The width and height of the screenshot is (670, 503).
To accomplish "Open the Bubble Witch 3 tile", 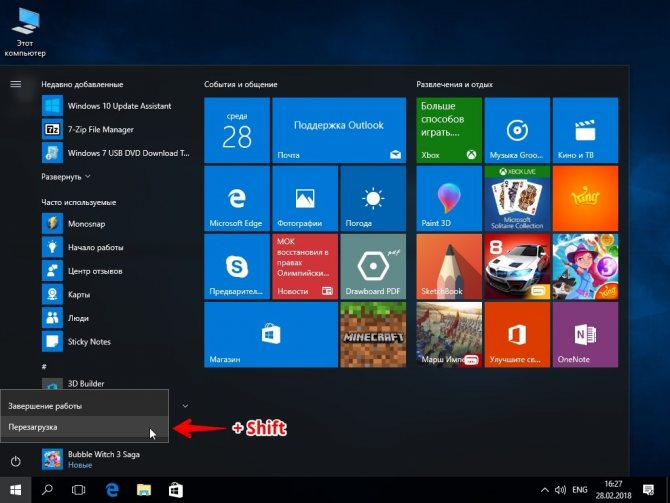I will coord(585,266).
